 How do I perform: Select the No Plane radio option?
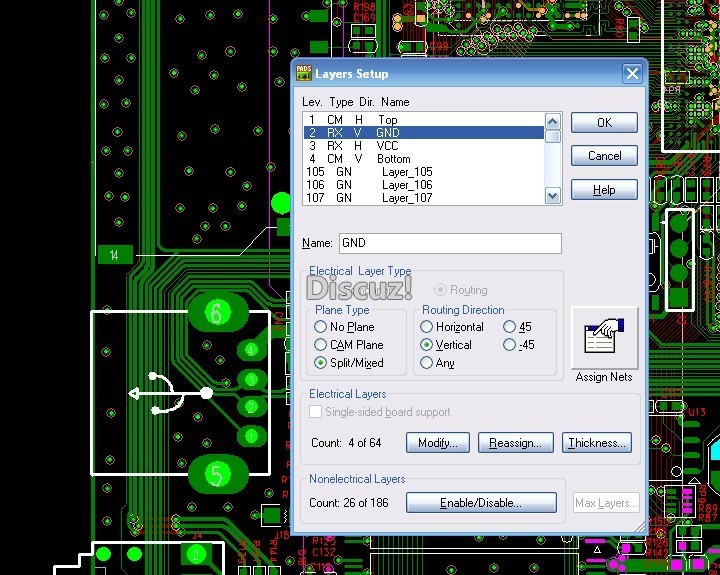[x=320, y=327]
